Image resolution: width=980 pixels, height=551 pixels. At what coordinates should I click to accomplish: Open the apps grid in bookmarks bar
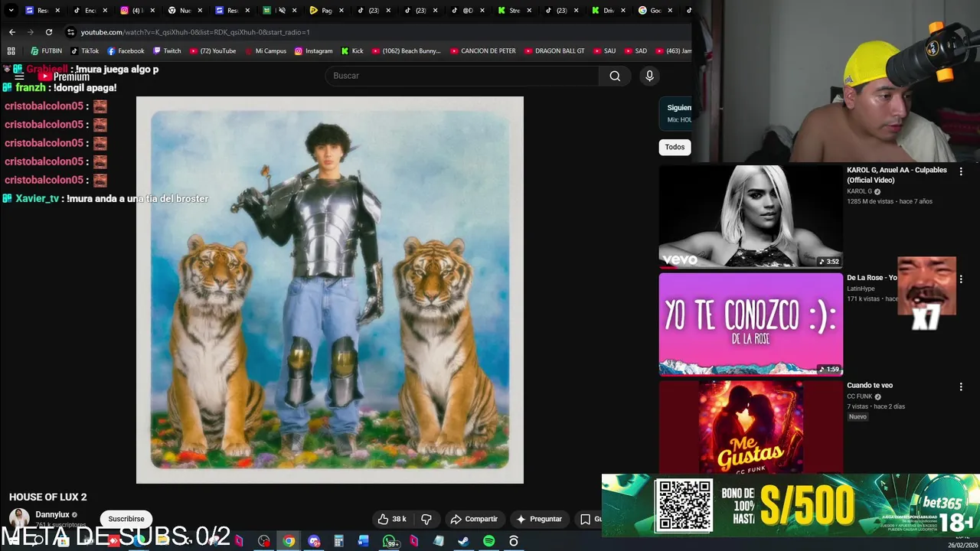pyautogui.click(x=11, y=51)
